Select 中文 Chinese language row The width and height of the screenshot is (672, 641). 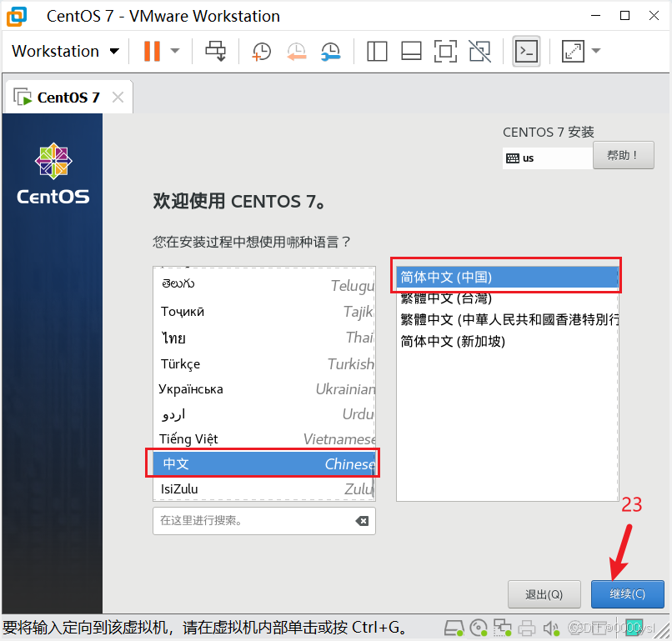(x=264, y=463)
